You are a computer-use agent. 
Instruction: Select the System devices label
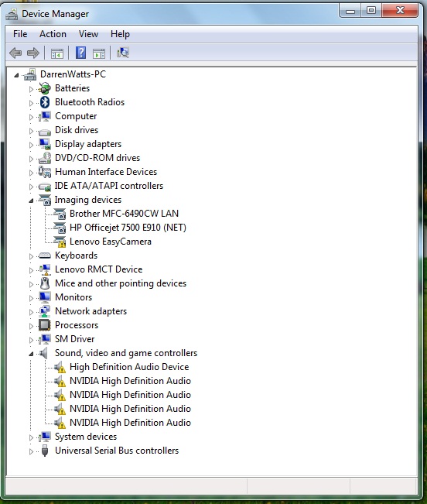pos(86,437)
